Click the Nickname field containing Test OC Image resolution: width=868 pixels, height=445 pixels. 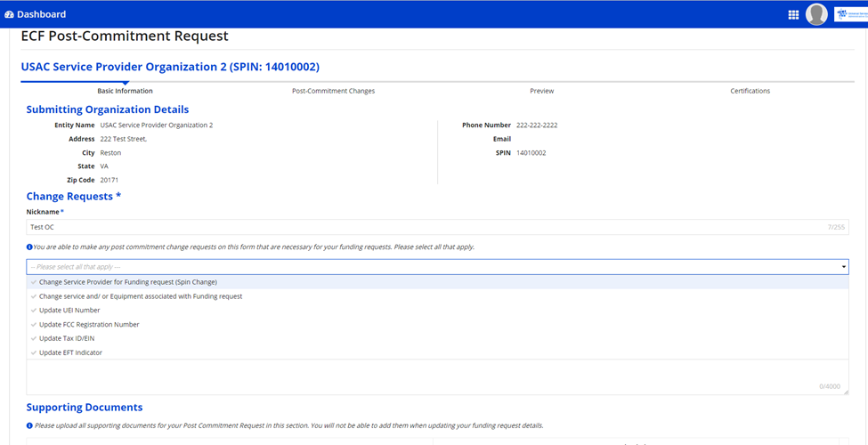tap(437, 227)
